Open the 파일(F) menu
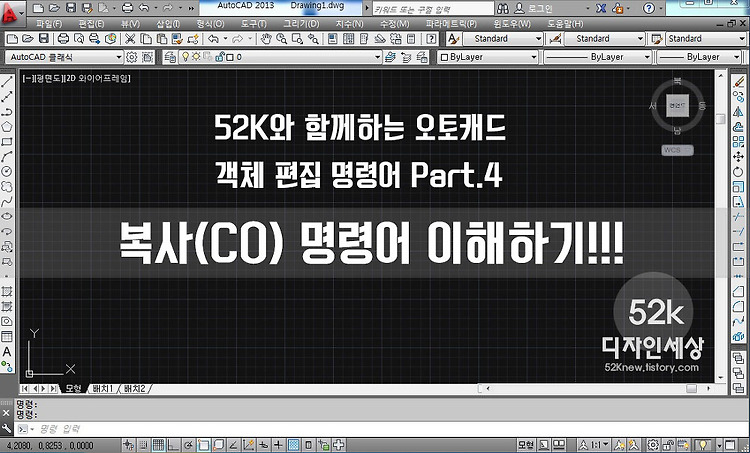Image resolution: width=750 pixels, height=453 pixels. (49, 24)
